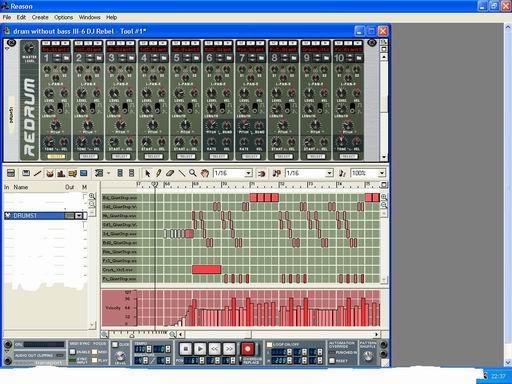Click automation override Reset

(332, 361)
